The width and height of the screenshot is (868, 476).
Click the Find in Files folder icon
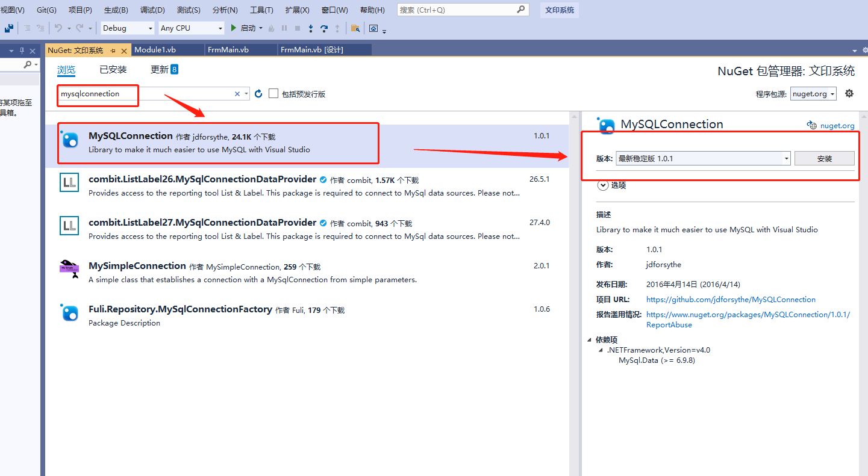point(355,28)
